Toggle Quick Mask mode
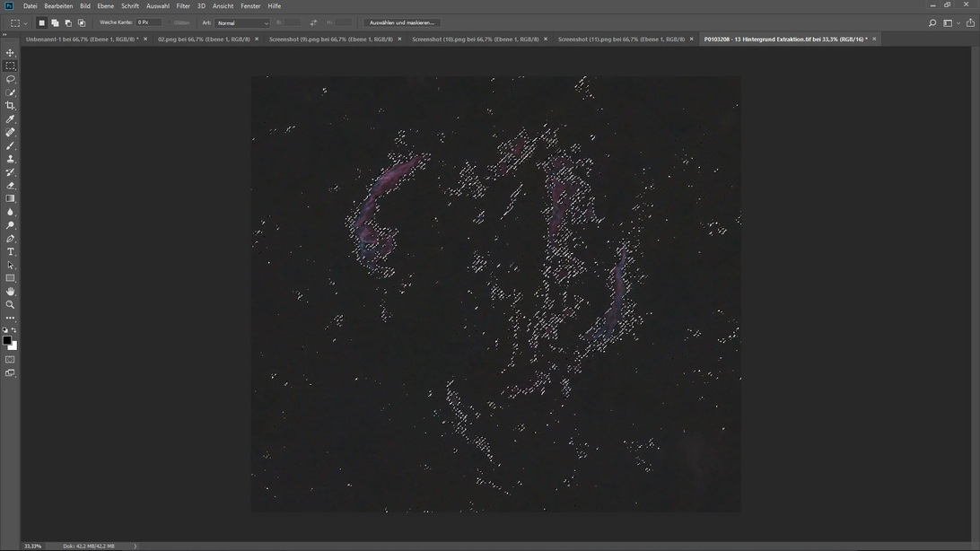The image size is (980, 551). 11,360
